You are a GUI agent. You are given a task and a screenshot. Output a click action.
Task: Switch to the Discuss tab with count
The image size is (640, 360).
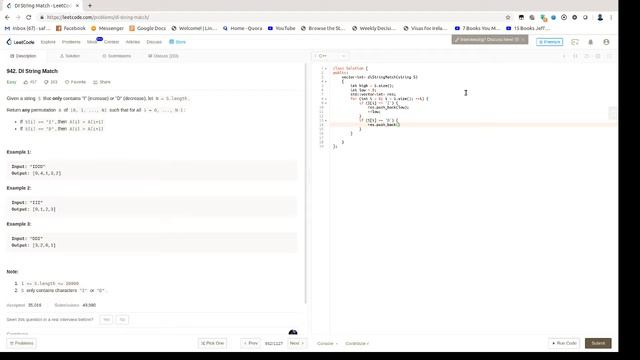(163, 56)
